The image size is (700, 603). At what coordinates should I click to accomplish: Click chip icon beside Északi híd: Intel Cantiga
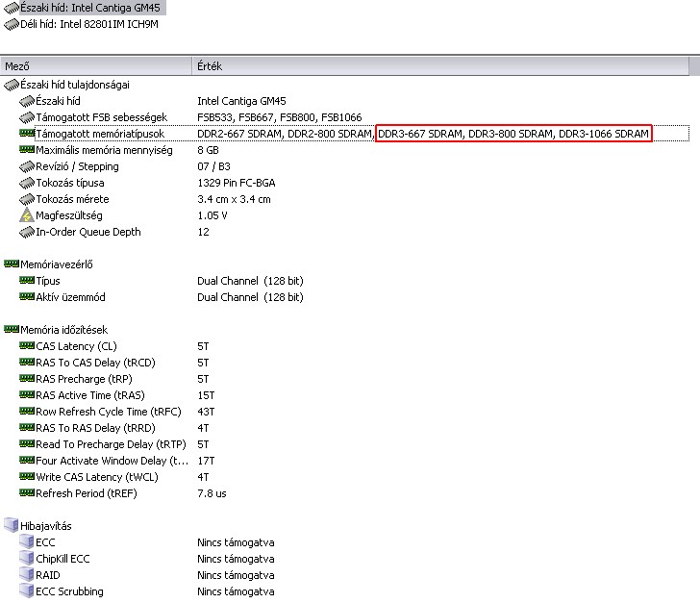click(x=12, y=8)
